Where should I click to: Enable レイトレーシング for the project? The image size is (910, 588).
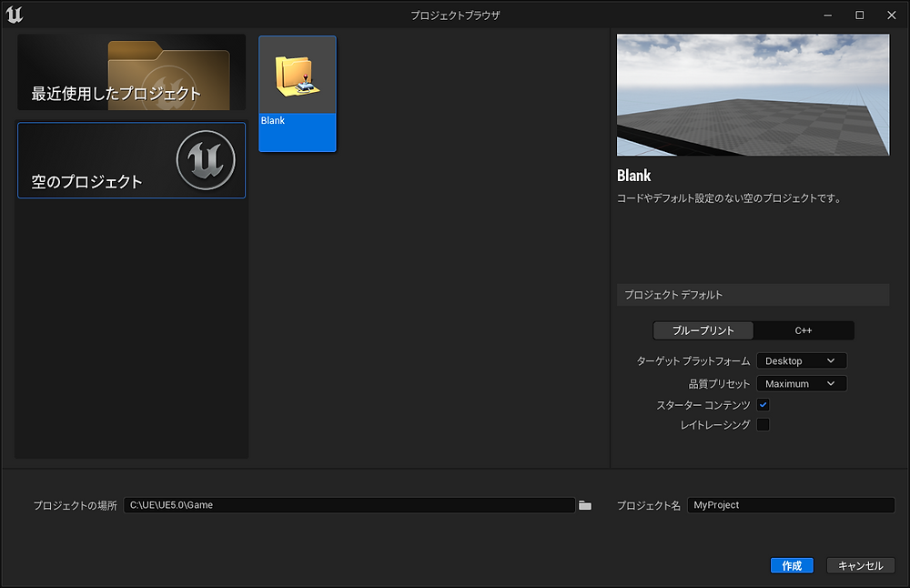click(x=763, y=424)
